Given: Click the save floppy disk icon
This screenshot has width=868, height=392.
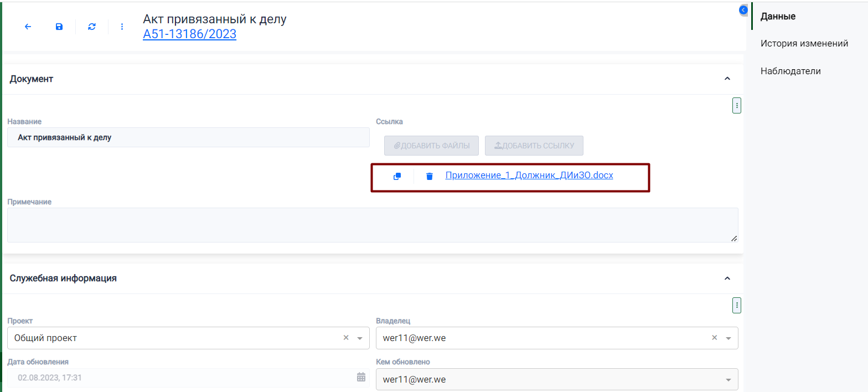Looking at the screenshot, I should pyautogui.click(x=59, y=27).
